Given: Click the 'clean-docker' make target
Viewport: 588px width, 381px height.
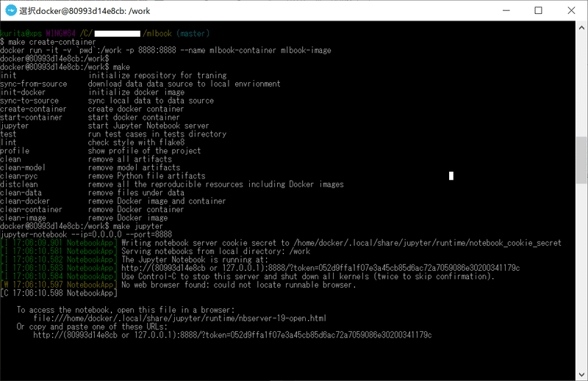Looking at the screenshot, I should [x=25, y=201].
